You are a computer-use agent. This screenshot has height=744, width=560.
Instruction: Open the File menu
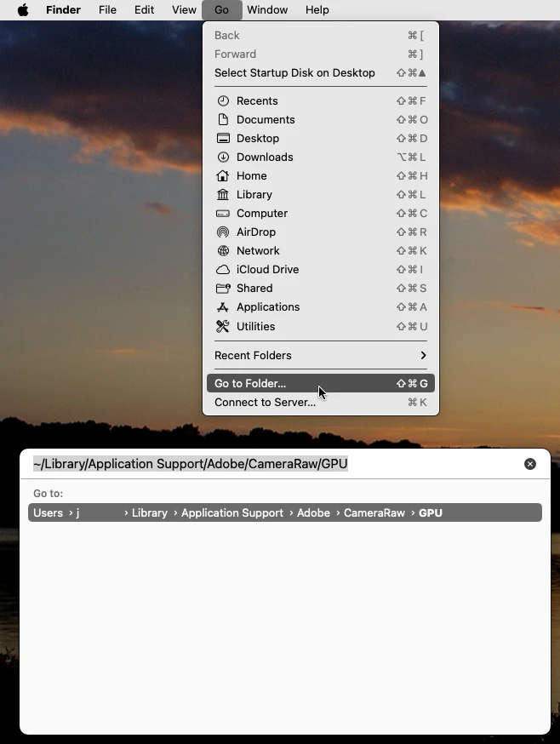click(107, 9)
